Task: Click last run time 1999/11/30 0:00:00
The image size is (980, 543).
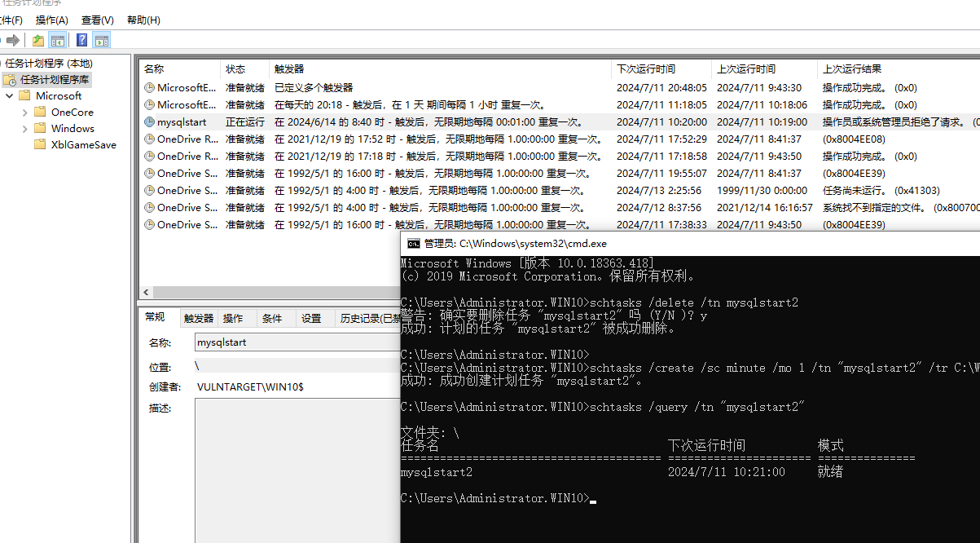Action: [762, 190]
